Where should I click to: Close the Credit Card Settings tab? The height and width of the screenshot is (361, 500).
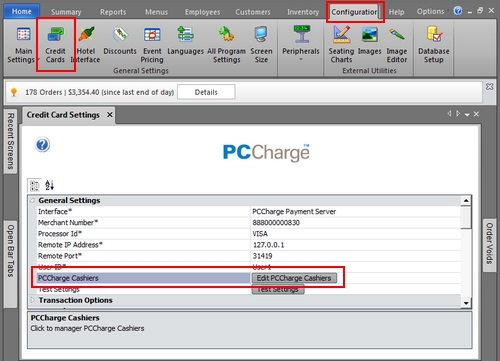(x=110, y=115)
